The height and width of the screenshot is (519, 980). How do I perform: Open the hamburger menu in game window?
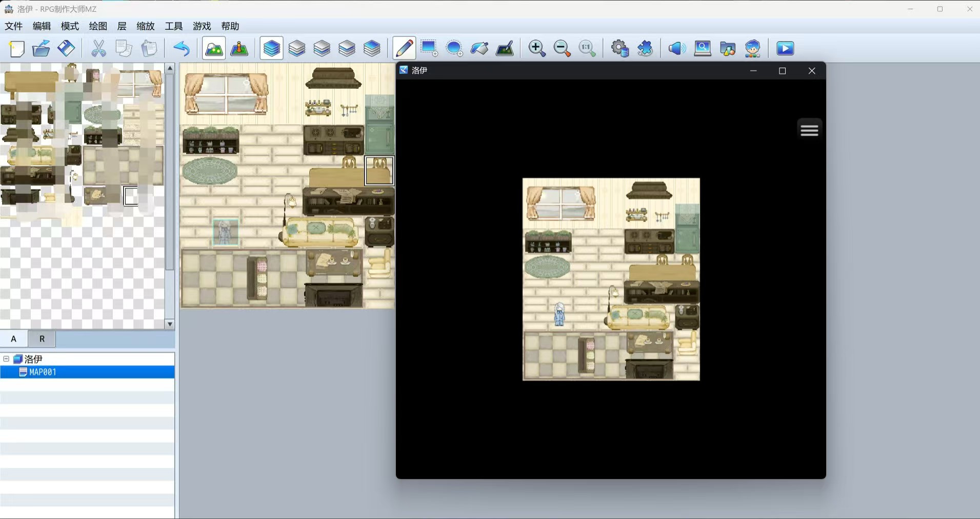pyautogui.click(x=809, y=130)
